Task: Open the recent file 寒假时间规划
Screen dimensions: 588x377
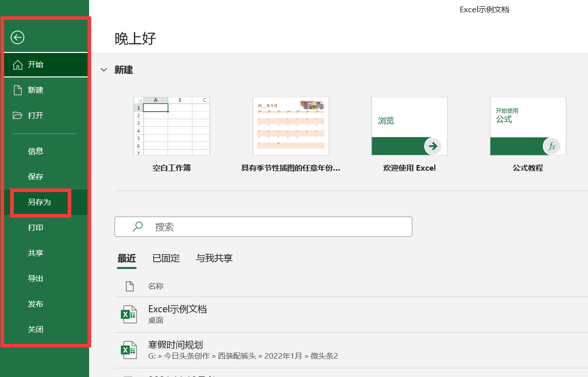Action: (x=351, y=350)
